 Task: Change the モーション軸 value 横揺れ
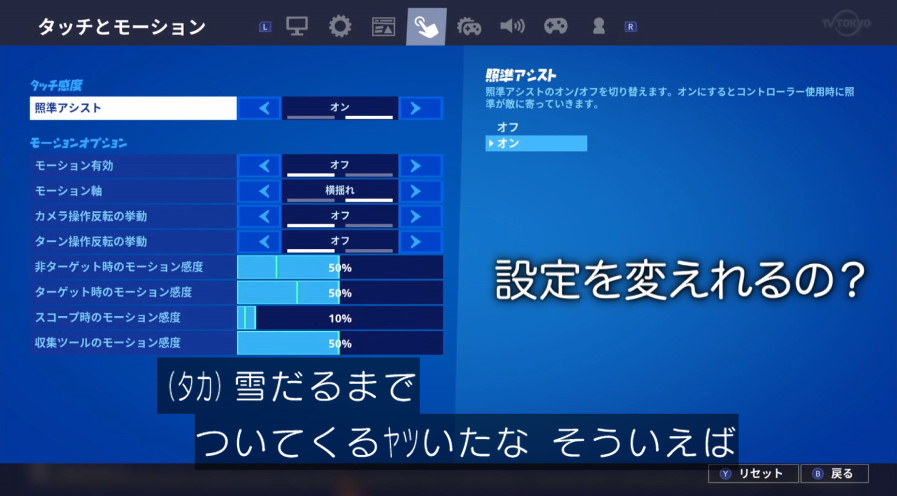340,191
